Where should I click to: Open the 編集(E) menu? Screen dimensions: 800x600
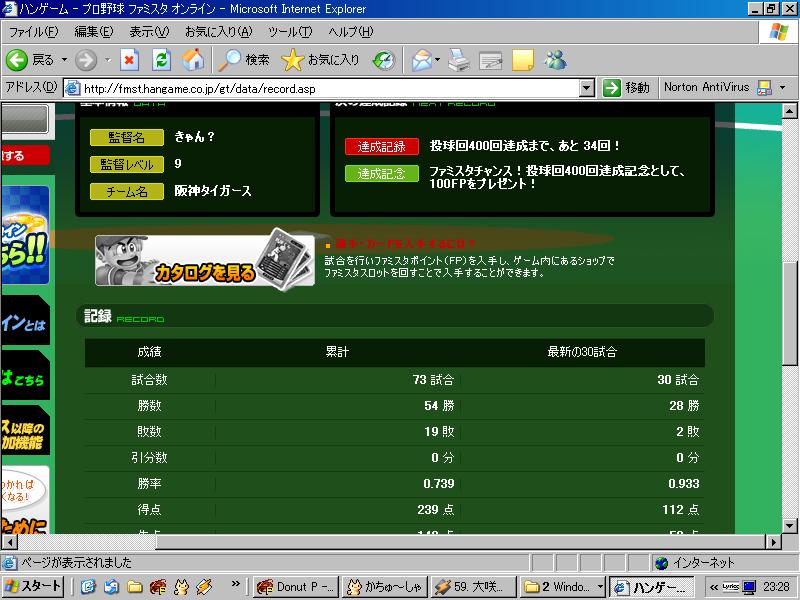point(94,32)
